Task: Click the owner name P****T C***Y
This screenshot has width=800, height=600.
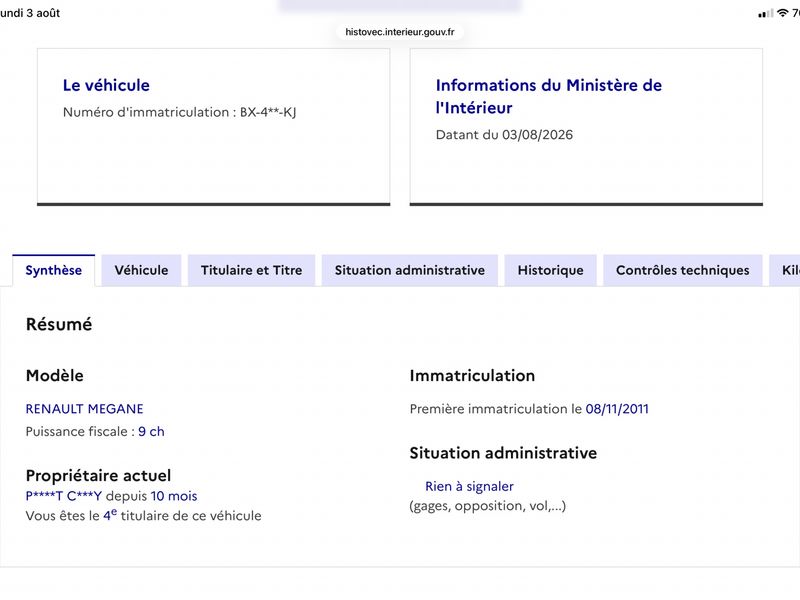Action: coord(64,496)
